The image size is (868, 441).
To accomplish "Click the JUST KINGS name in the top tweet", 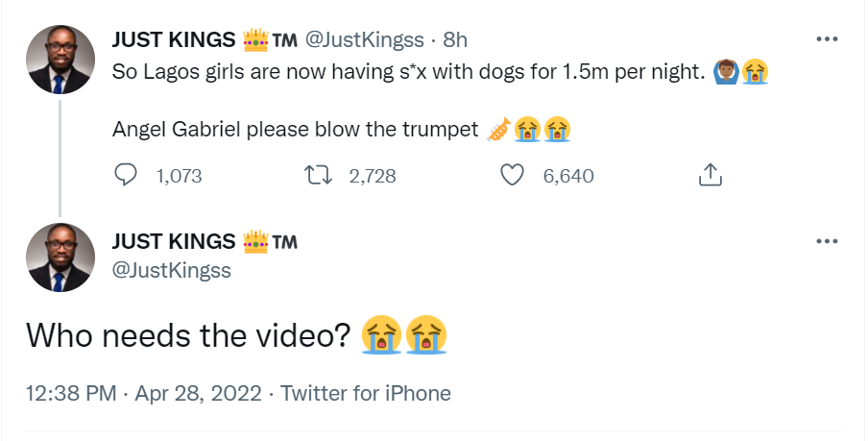I will tap(174, 40).
